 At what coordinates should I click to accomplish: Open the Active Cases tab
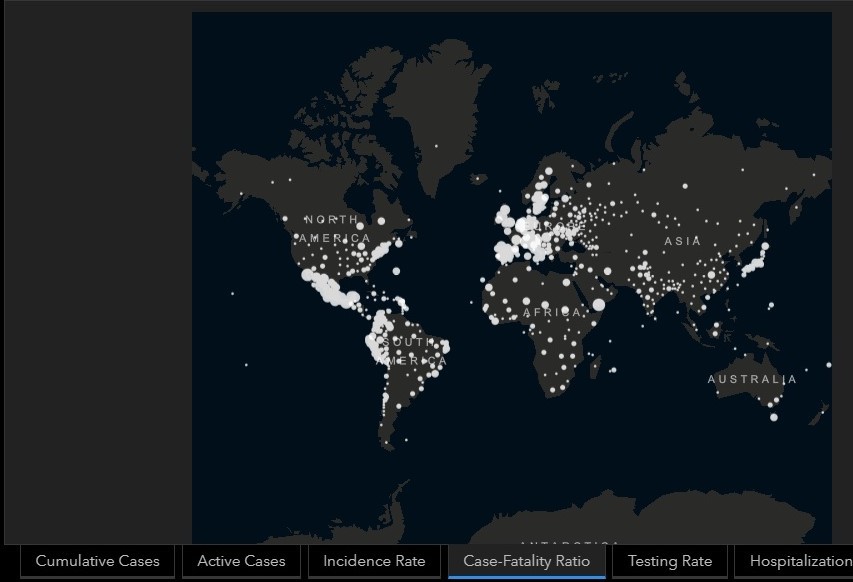point(241,561)
